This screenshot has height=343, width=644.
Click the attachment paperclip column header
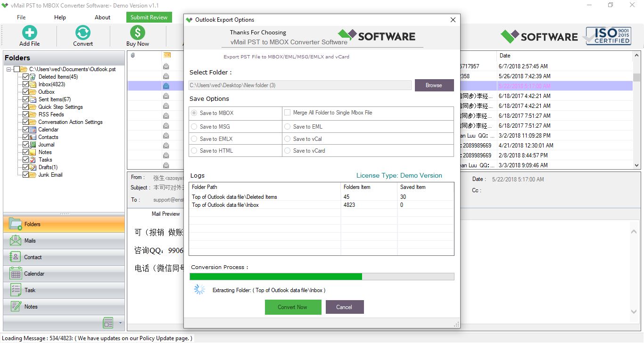pos(133,56)
